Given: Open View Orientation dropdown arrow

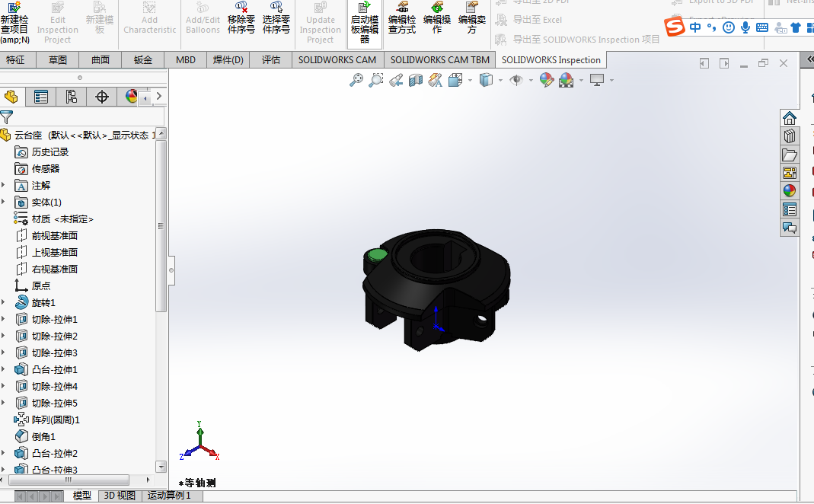Looking at the screenshot, I should pyautogui.click(x=470, y=81).
